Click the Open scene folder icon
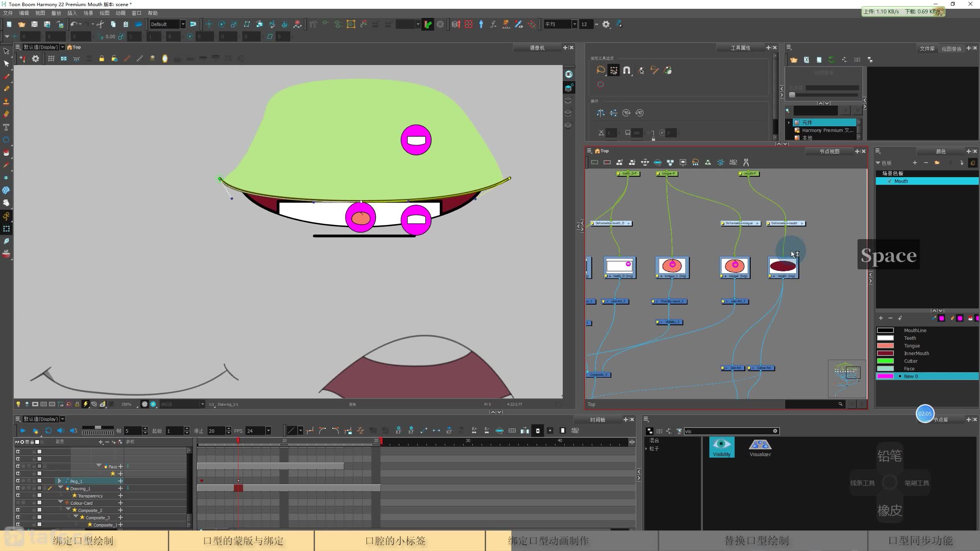Viewport: 980px width, 551px height. tap(21, 24)
